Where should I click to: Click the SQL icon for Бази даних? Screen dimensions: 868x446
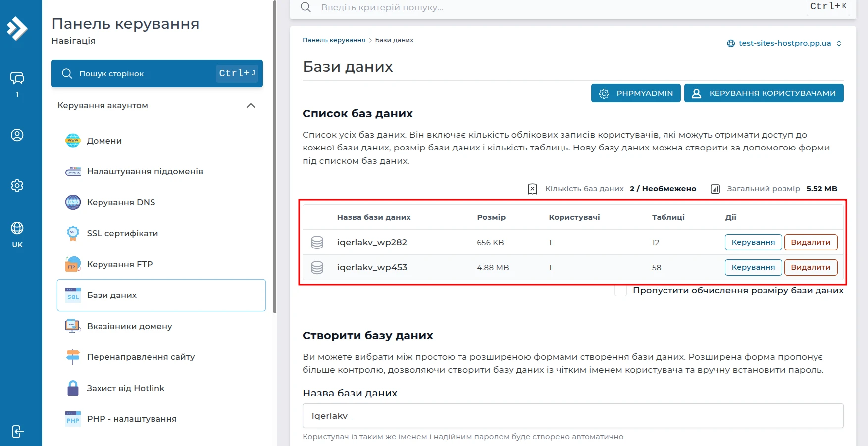click(x=73, y=295)
